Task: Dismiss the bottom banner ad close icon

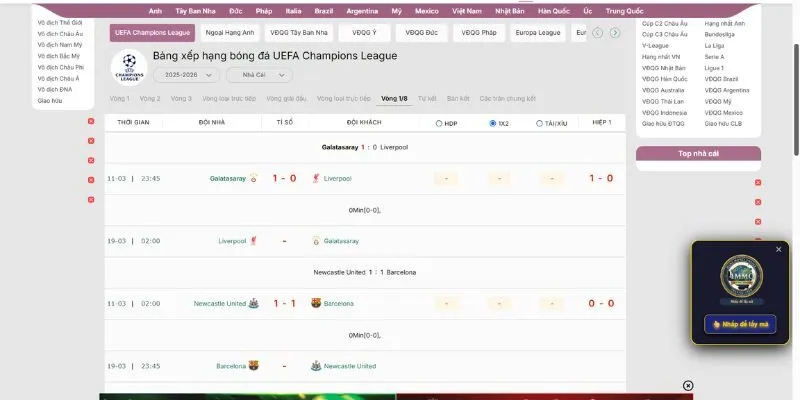Action: click(x=688, y=385)
